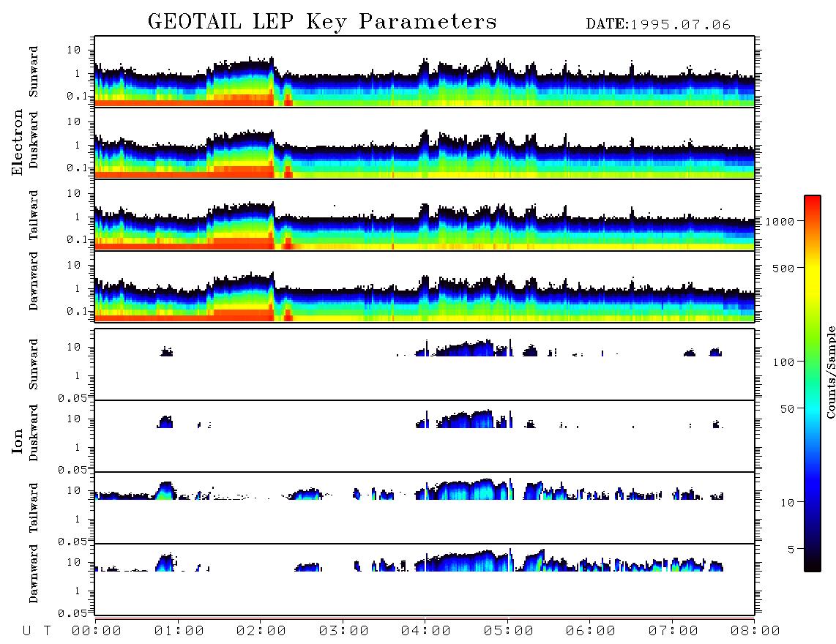Click the 50 colorbar tick label
This screenshot has width=836, height=644.
click(x=787, y=409)
